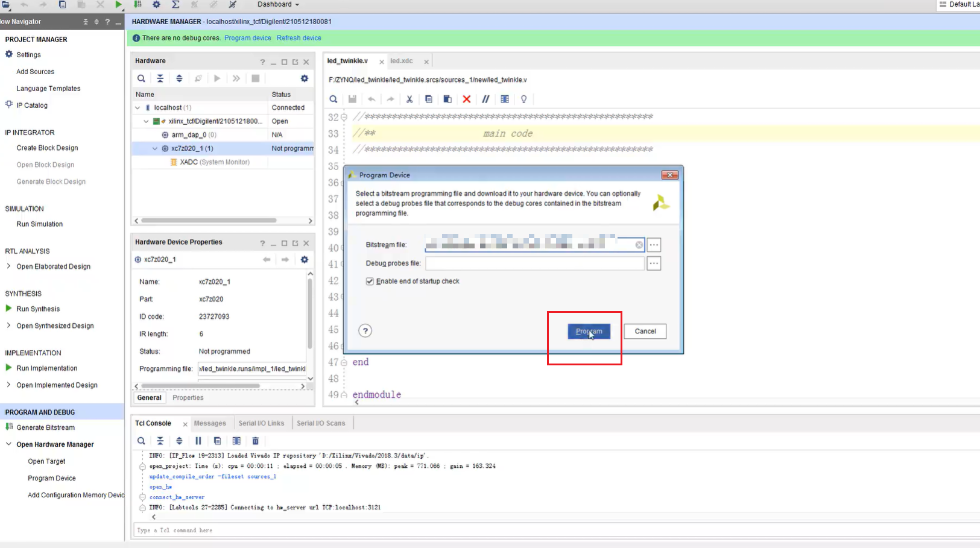Clear the Bitstream file field

tap(639, 245)
